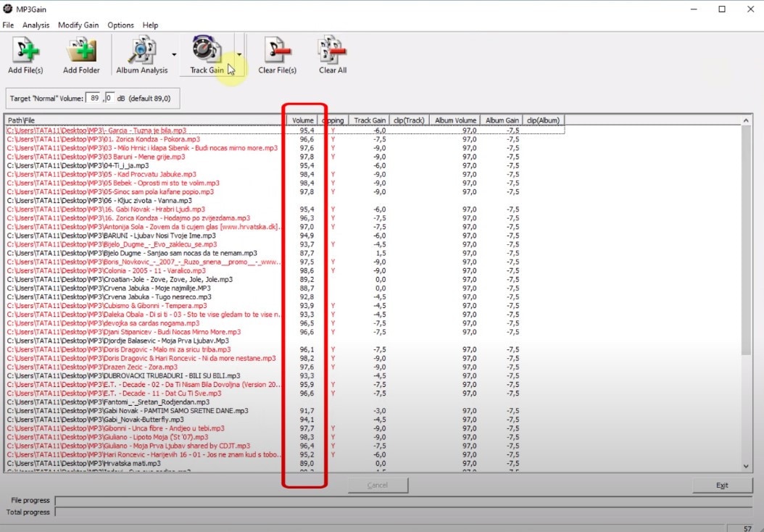This screenshot has height=532, width=764.
Task: Click the file list scroll down arrow
Action: pos(746,466)
